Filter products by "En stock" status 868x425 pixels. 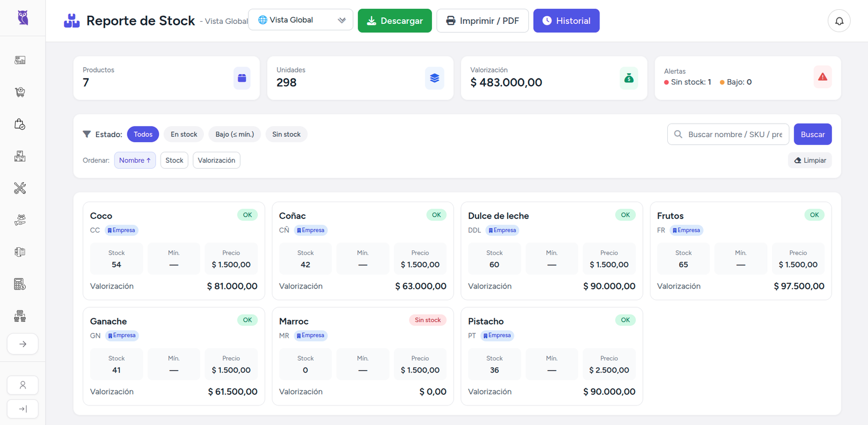[184, 134]
